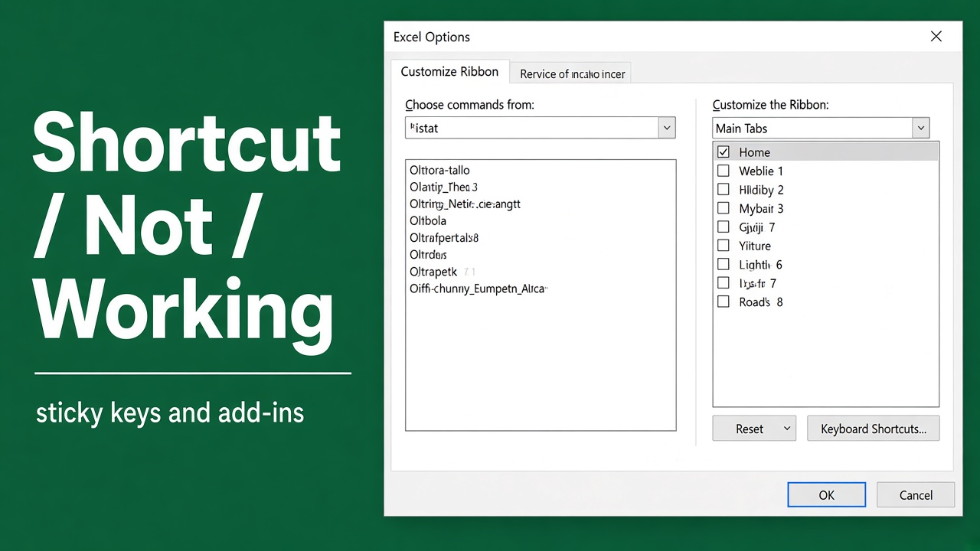The width and height of the screenshot is (980, 551).
Task: Open the Reset button's dropdown arrow
Action: (786, 429)
